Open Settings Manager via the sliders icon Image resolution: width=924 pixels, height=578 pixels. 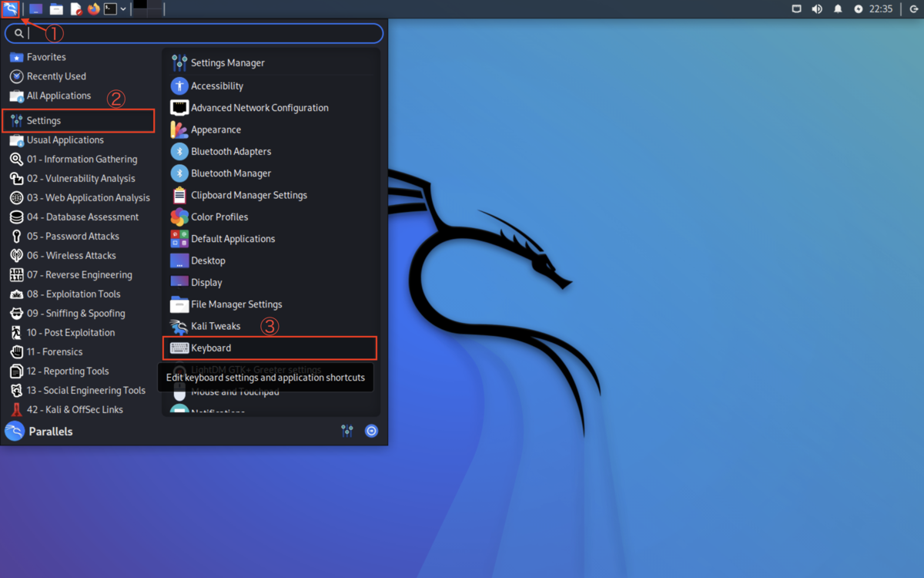click(346, 431)
